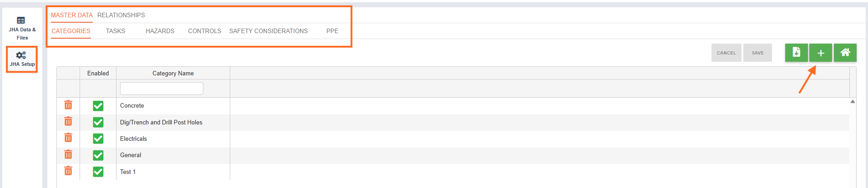This screenshot has width=868, height=188.
Task: Select the Safety Considerations tab
Action: tap(268, 31)
